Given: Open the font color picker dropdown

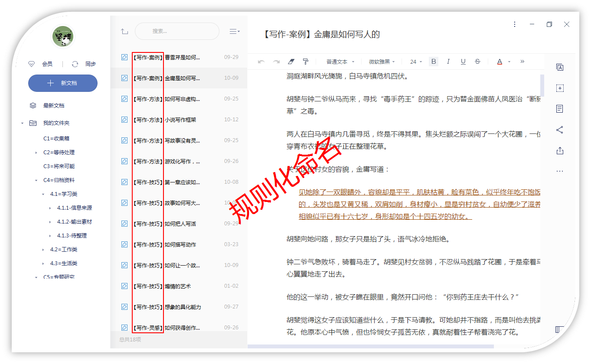Looking at the screenshot, I should 509,62.
